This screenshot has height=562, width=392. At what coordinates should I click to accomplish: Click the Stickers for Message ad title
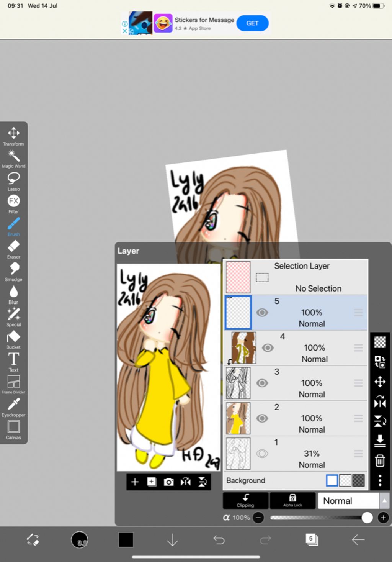(x=204, y=20)
